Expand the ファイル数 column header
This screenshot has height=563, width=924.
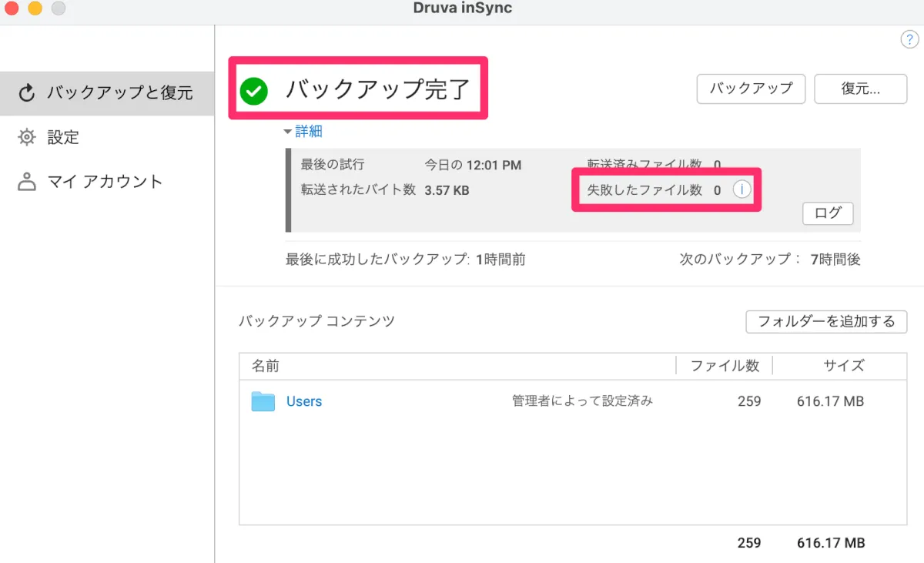pyautogui.click(x=724, y=365)
